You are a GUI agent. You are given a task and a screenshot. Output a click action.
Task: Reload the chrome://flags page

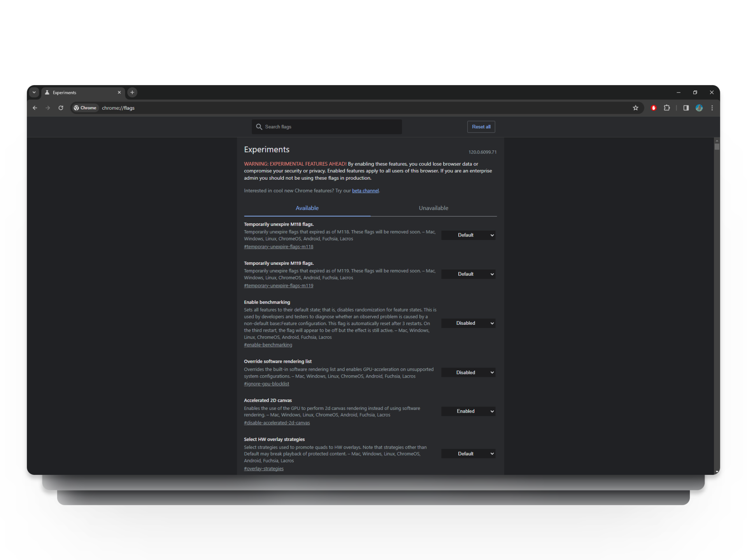pyautogui.click(x=61, y=108)
